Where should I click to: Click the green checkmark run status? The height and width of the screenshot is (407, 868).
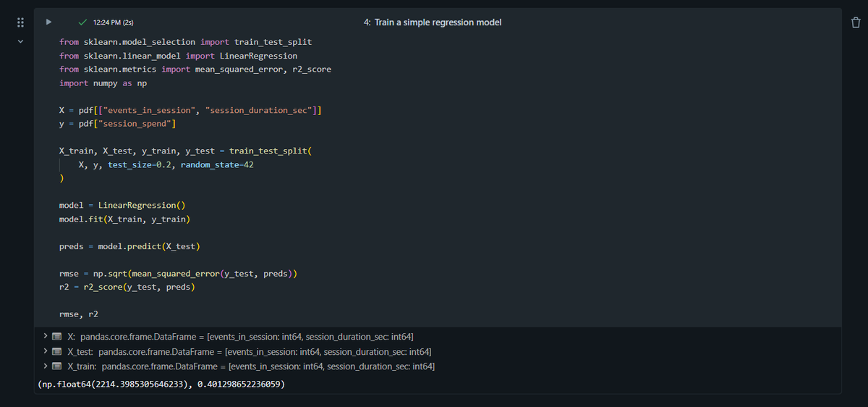(83, 22)
